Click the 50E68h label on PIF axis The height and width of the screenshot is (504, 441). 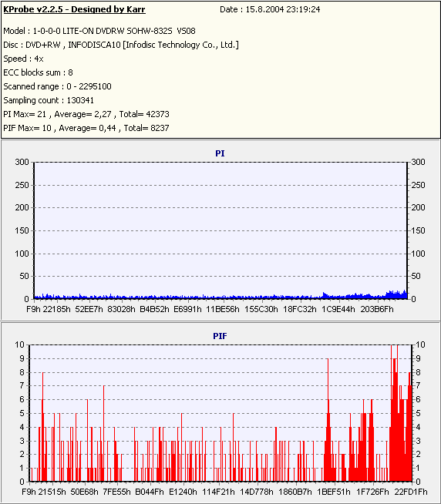click(x=85, y=492)
